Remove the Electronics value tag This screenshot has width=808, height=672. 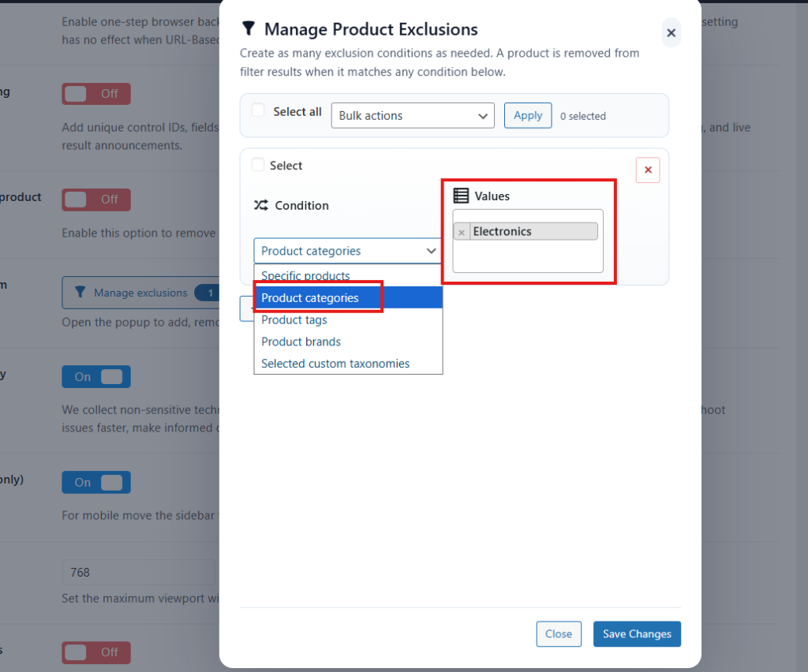(x=462, y=232)
